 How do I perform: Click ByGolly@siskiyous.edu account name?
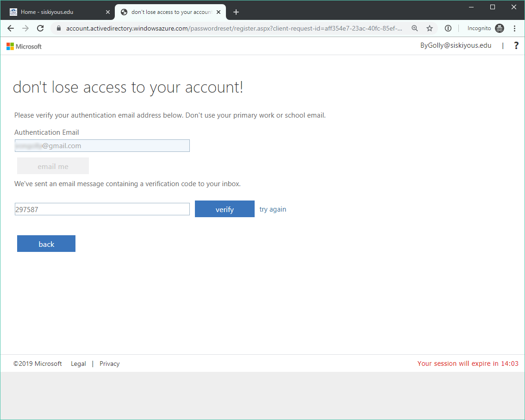(456, 45)
